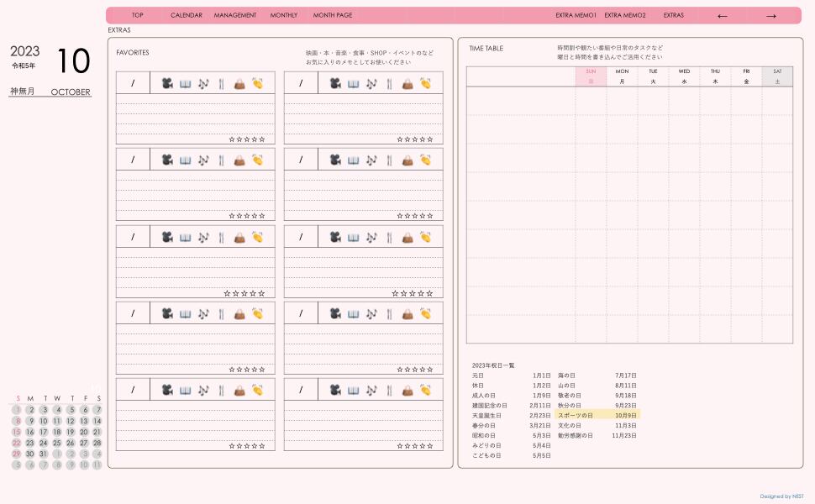815x504 pixels.
Task: Go back using the left arrow in the top bar
Action: tap(722, 16)
